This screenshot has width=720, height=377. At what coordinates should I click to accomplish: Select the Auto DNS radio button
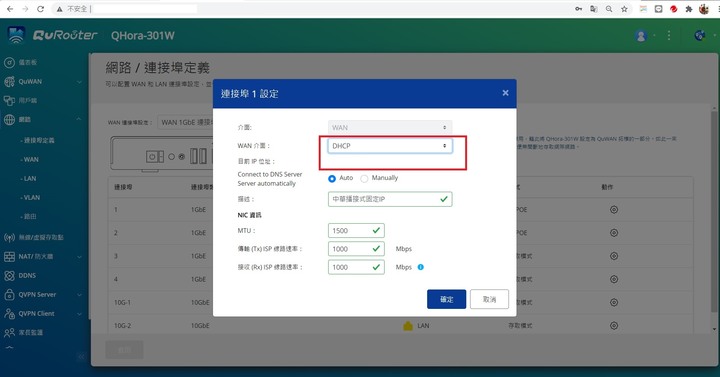332,179
